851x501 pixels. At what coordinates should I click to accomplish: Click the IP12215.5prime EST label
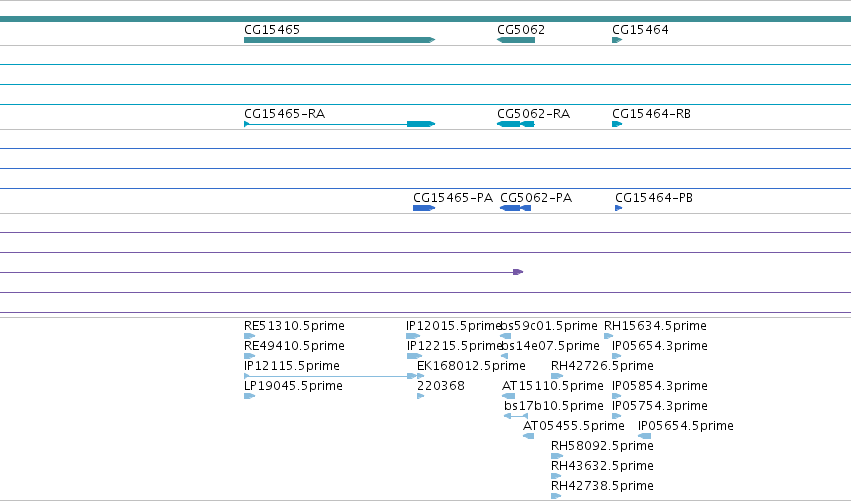[x=454, y=346]
